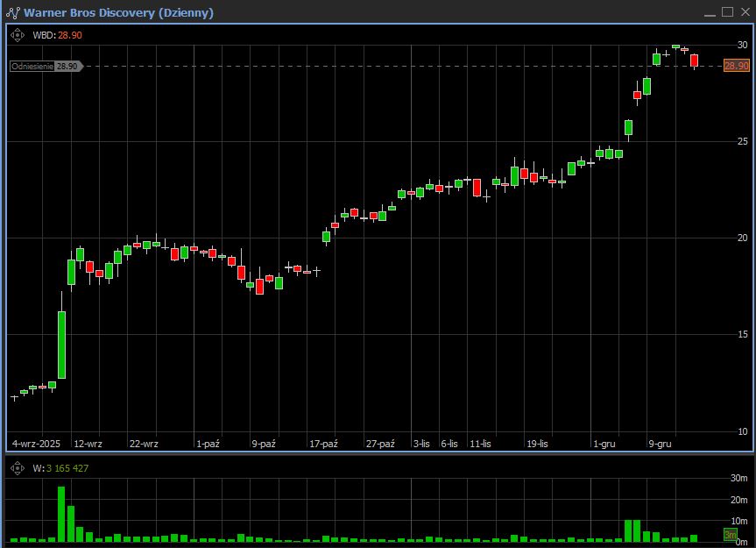Click the 1-gru date on the time axis
The image size is (756, 548).
click(604, 444)
